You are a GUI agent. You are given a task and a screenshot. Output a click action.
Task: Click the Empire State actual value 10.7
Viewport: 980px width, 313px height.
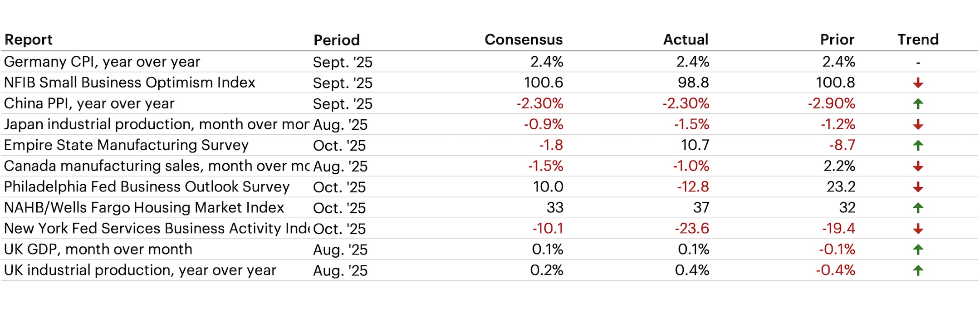695,145
